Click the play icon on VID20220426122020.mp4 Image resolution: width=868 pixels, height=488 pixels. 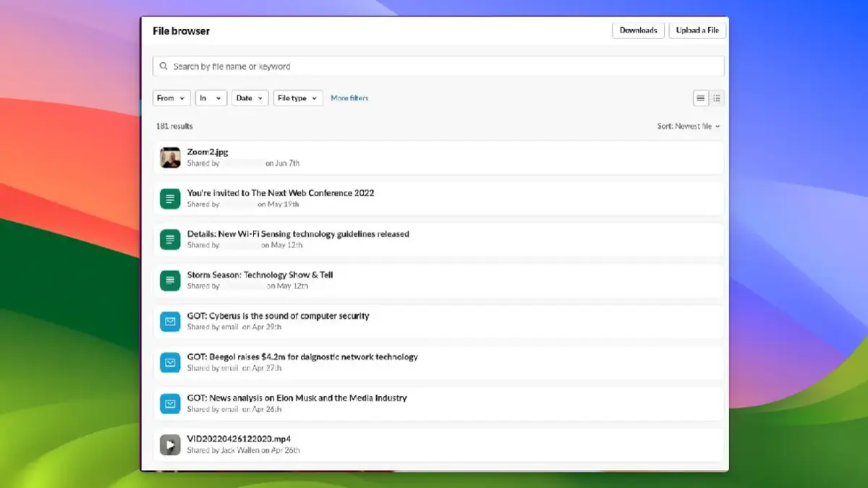[170, 444]
